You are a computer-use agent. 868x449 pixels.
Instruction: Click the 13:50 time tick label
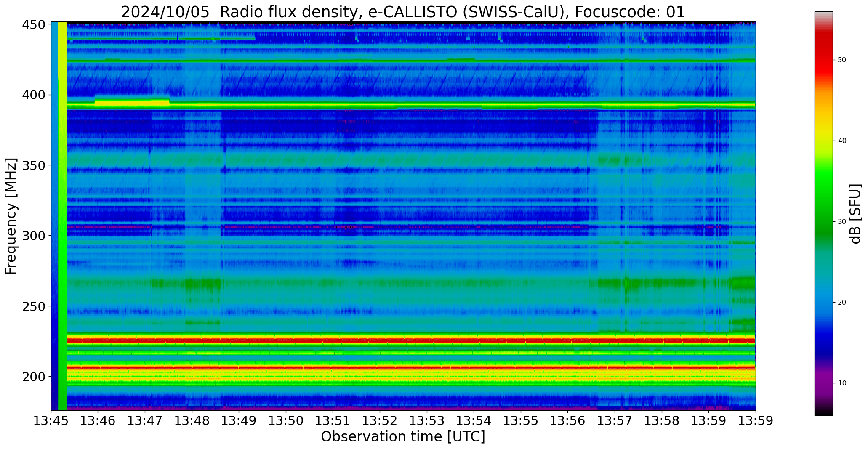(x=286, y=421)
